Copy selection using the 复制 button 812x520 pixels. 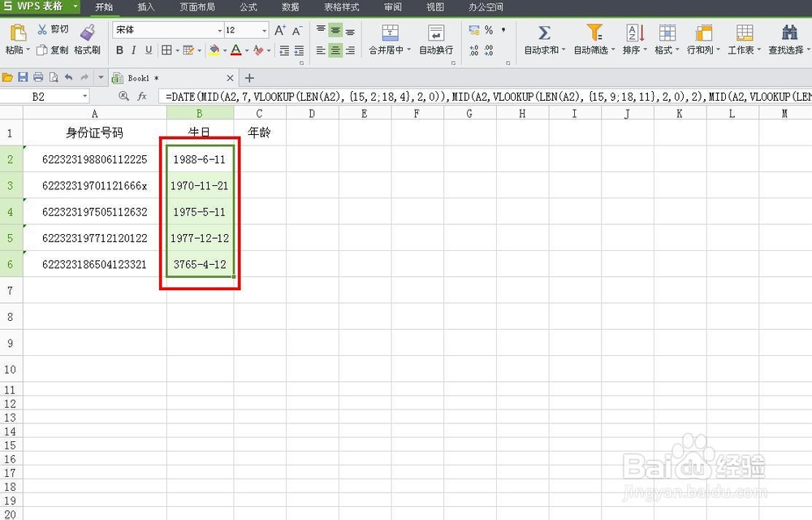[x=53, y=50]
